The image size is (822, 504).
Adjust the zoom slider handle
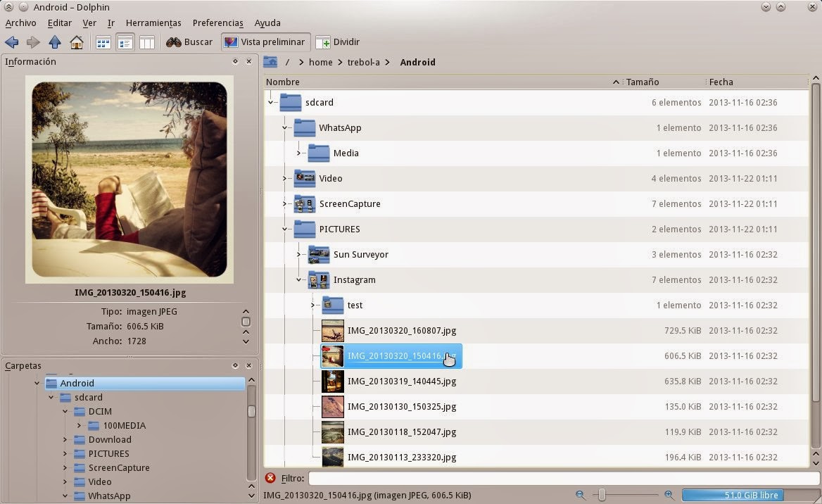point(602,495)
